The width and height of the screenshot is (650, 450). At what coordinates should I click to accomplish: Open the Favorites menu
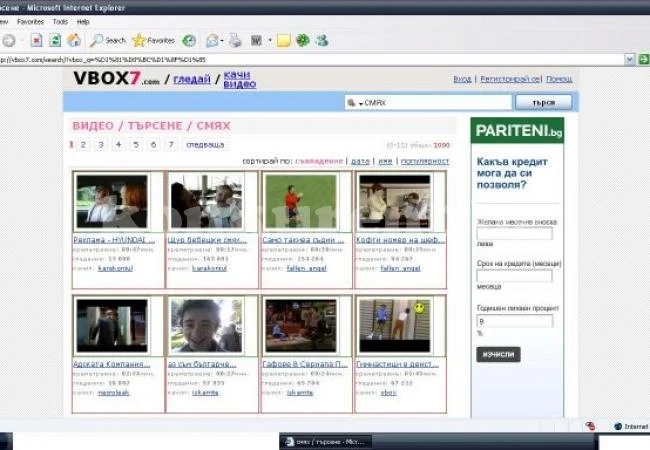coord(30,22)
